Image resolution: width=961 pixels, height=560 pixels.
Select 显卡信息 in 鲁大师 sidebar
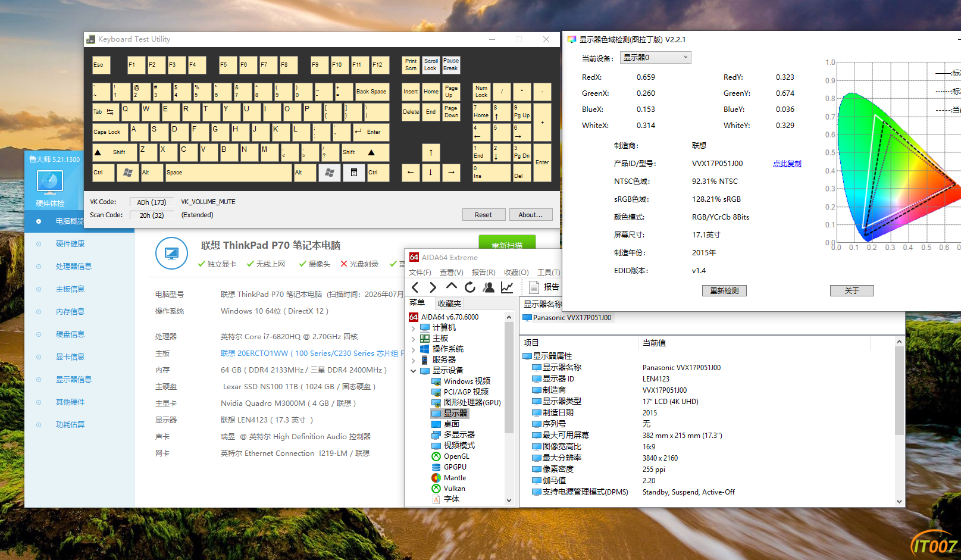70,357
